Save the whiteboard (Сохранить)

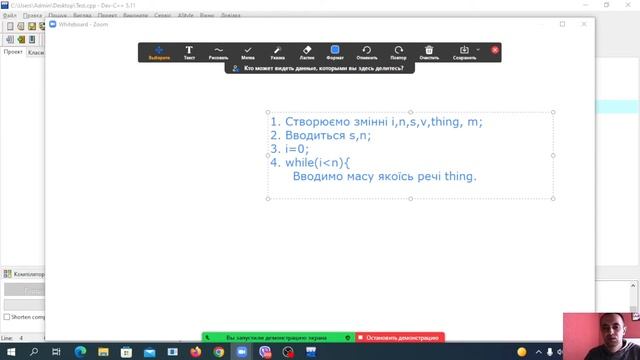[464, 53]
